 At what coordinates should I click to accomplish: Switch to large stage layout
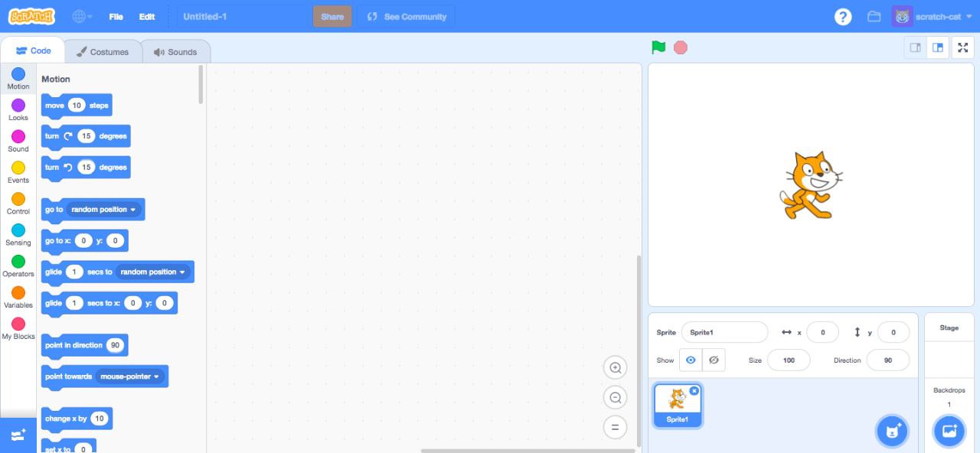[938, 47]
